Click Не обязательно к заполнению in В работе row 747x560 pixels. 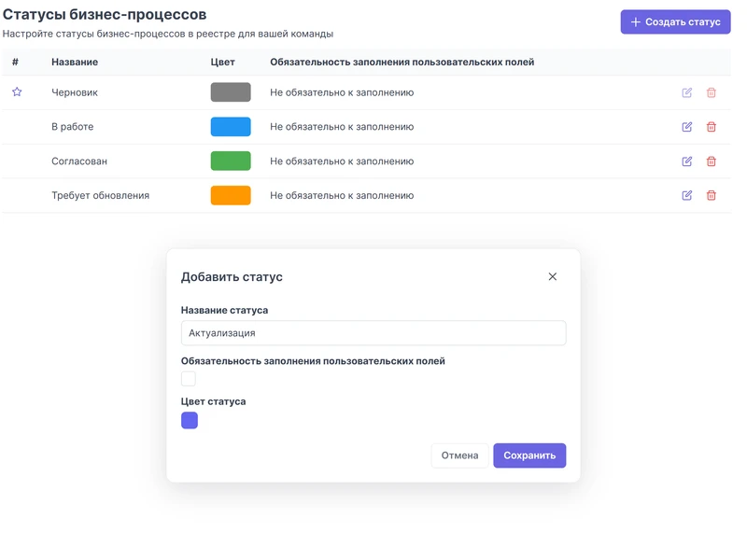pos(342,127)
